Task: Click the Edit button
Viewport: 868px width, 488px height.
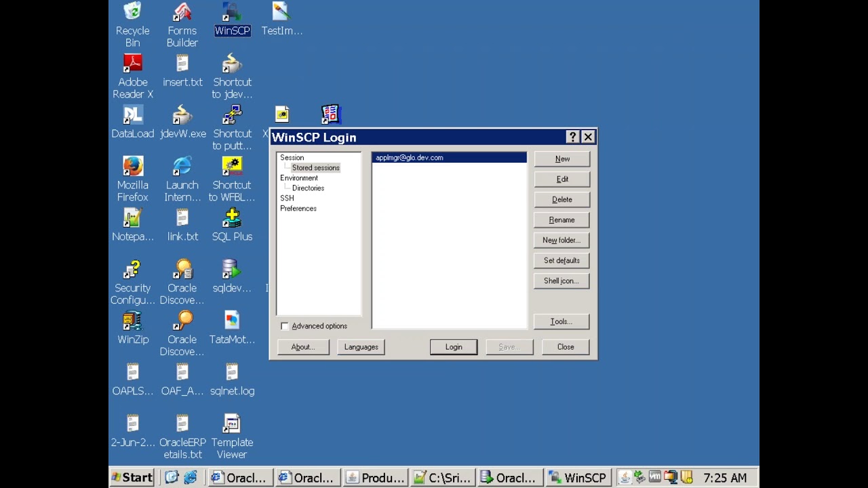Action: (x=562, y=179)
